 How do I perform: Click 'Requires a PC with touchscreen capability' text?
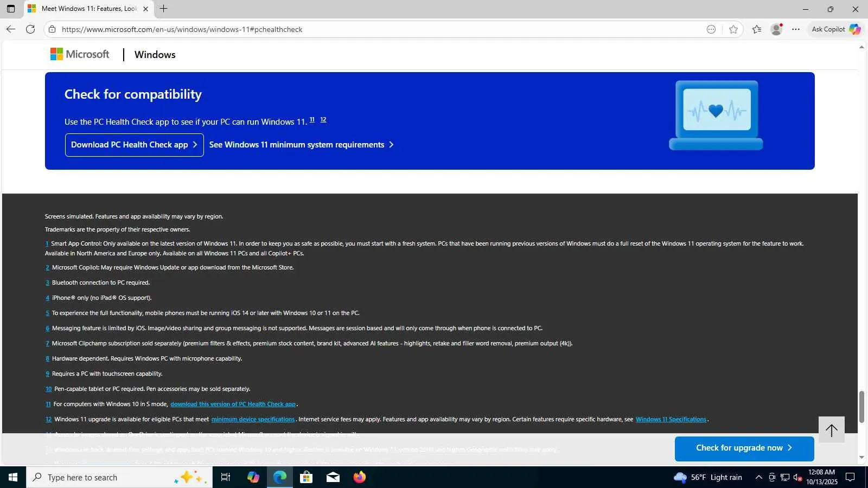click(x=107, y=374)
